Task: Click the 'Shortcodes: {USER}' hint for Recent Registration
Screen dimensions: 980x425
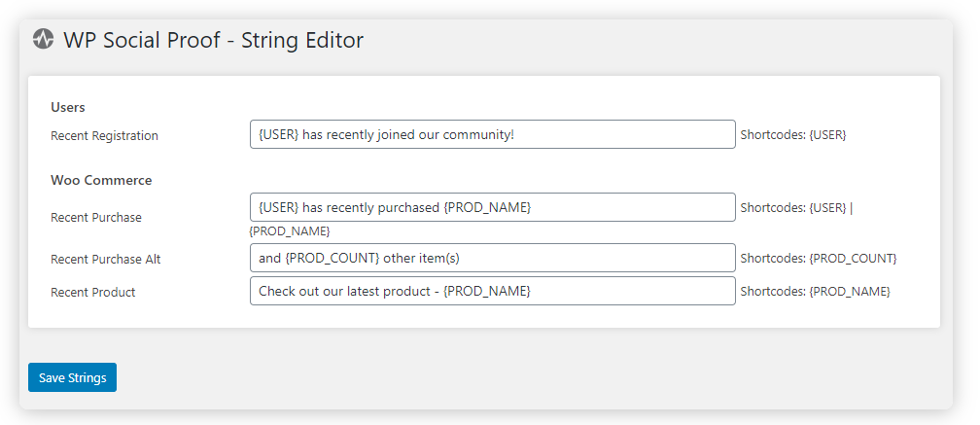Action: pyautogui.click(x=793, y=134)
